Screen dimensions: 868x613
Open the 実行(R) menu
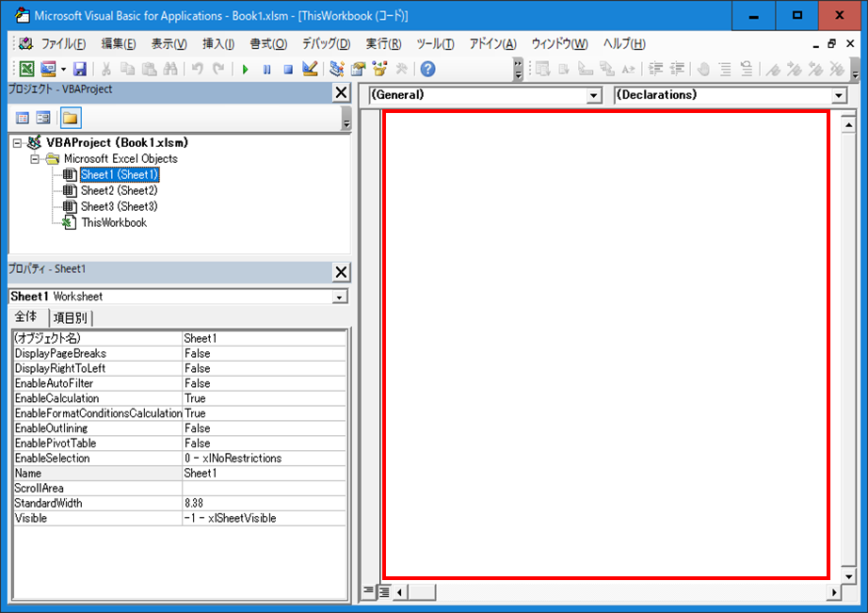pos(383,43)
